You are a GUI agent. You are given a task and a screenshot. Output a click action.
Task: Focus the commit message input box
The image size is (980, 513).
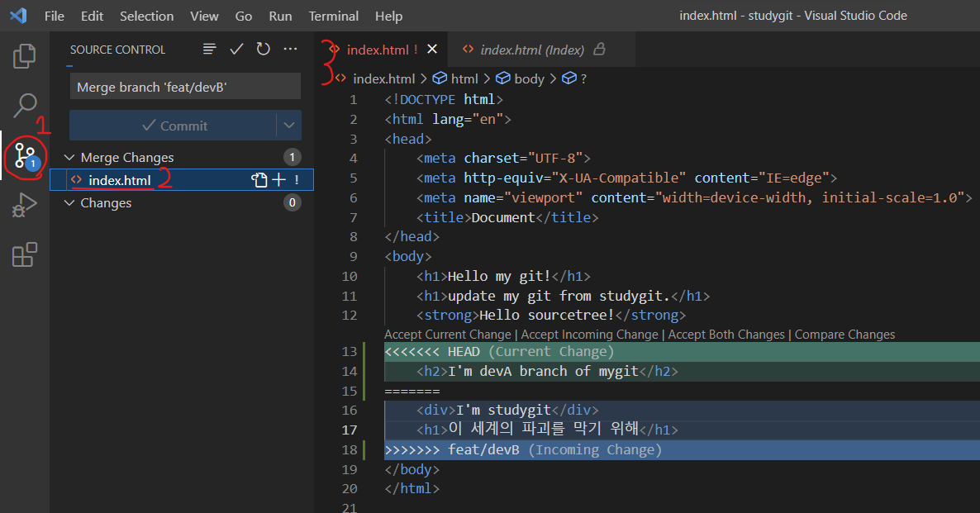185,87
